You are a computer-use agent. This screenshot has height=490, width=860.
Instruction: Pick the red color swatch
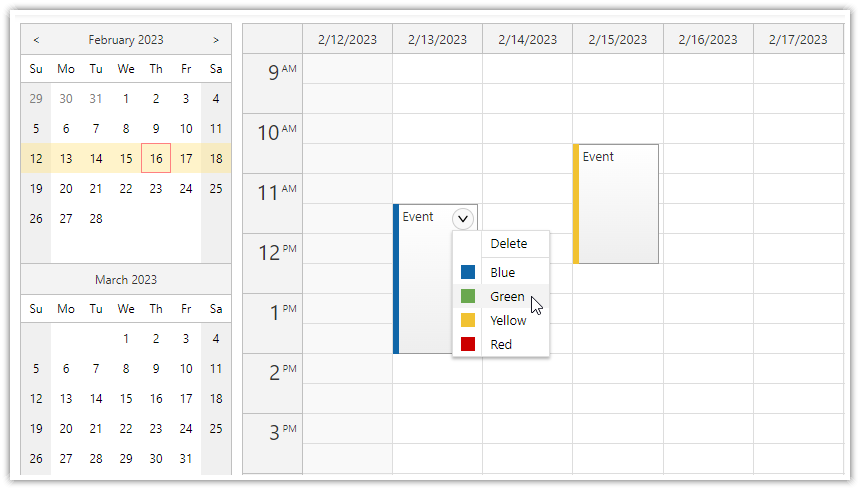point(468,345)
